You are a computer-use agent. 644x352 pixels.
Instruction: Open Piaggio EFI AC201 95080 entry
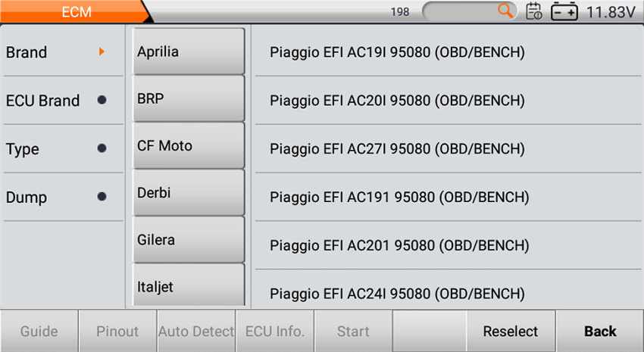pos(399,245)
